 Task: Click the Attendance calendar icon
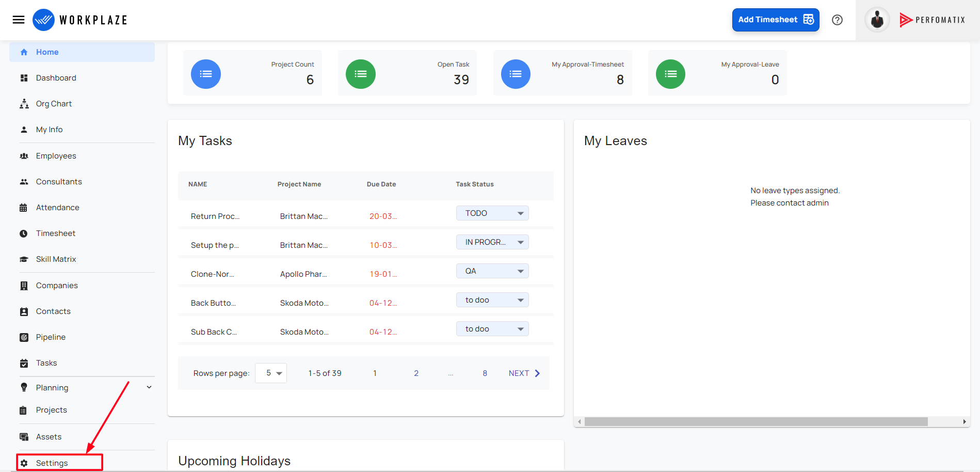(24, 208)
